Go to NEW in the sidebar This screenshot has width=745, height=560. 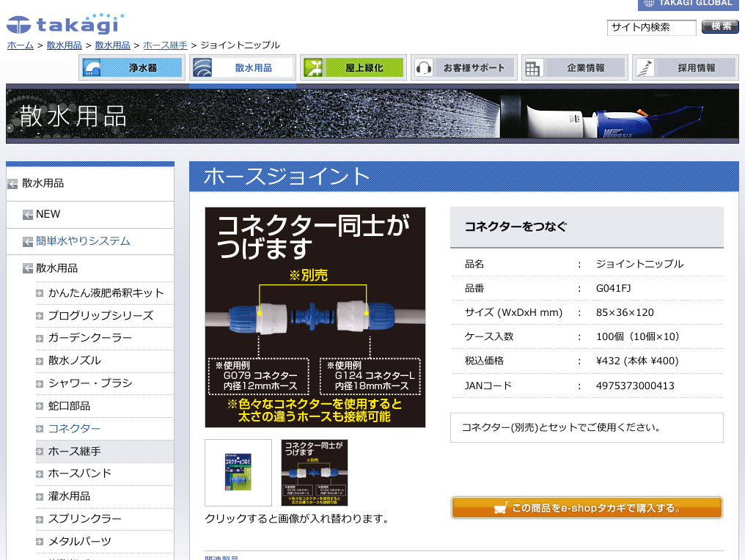[x=48, y=214]
